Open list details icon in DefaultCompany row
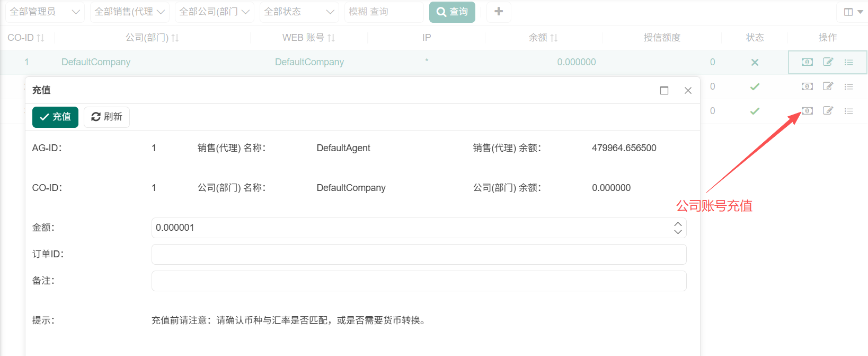This screenshot has height=356, width=868. (848, 62)
